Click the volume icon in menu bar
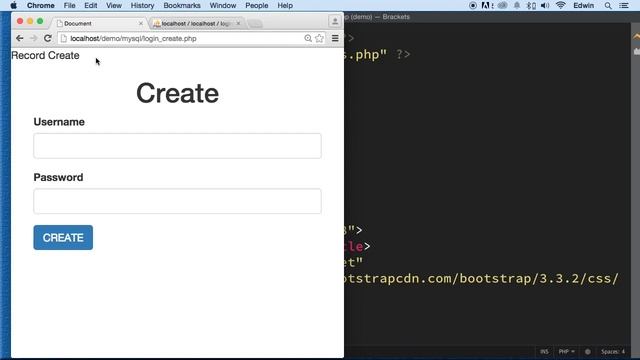Screen dimensions: 640x360 pyautogui.click(x=545, y=5)
